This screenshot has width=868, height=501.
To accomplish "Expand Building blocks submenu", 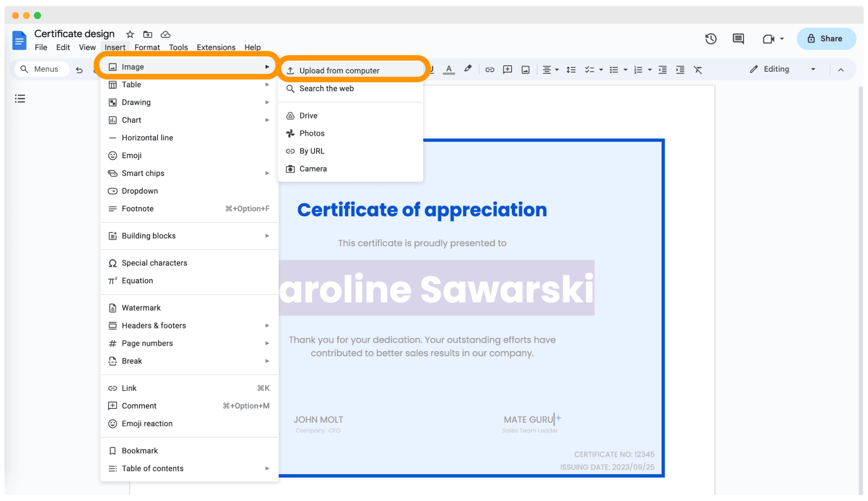I will pos(189,236).
